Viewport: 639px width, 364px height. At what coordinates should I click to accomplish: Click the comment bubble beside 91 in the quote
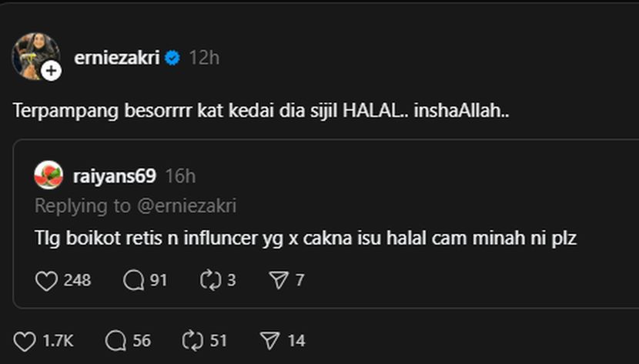tap(133, 281)
